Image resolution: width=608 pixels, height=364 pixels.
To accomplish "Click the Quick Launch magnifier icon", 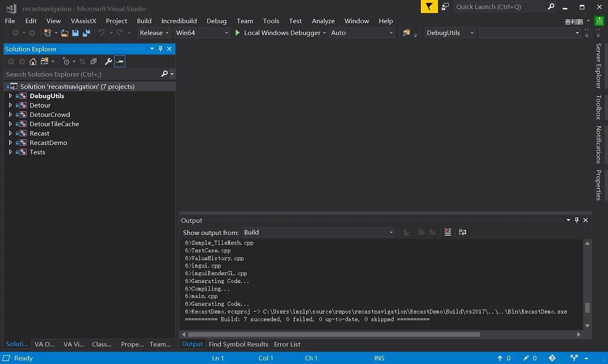I will 551,7.
